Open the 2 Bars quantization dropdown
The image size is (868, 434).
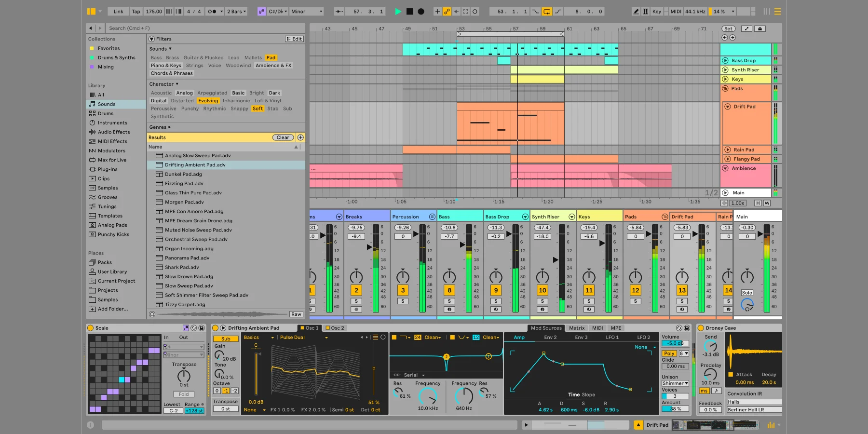coord(236,11)
